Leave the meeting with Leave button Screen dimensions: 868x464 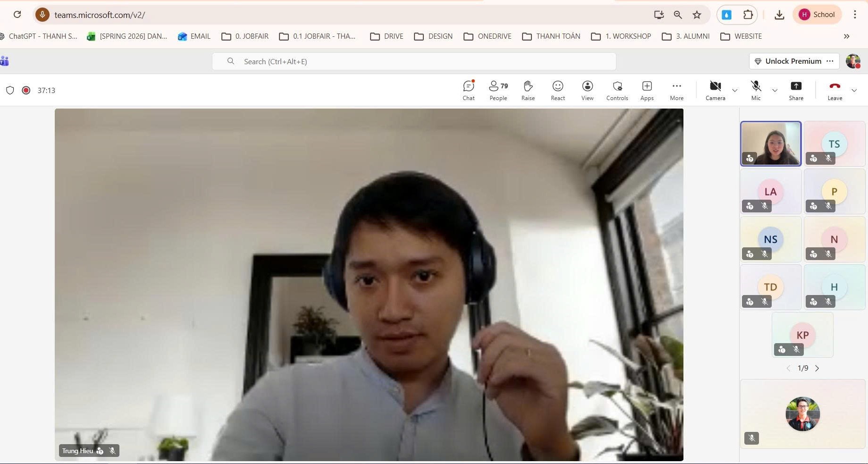click(x=834, y=90)
